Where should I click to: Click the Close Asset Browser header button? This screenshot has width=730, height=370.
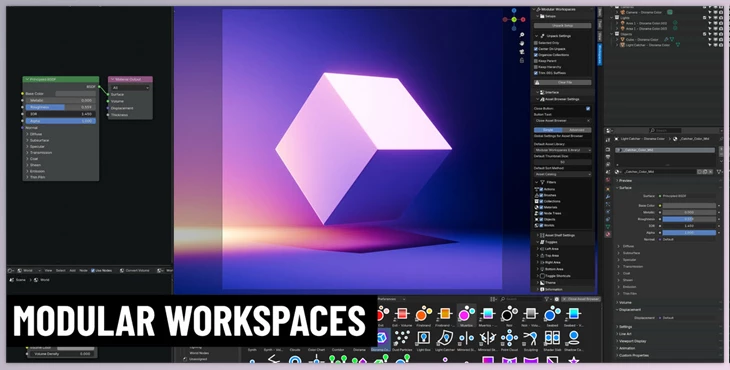[x=581, y=299]
